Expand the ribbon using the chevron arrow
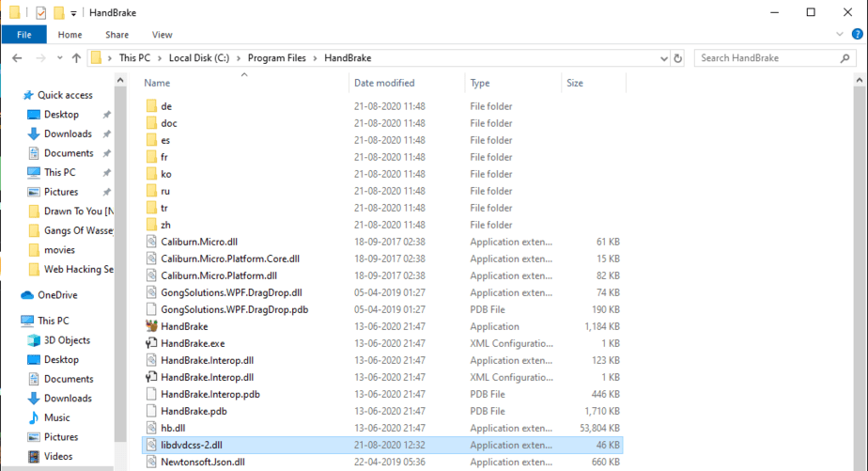Image resolution: width=868 pixels, height=471 pixels. click(x=839, y=35)
